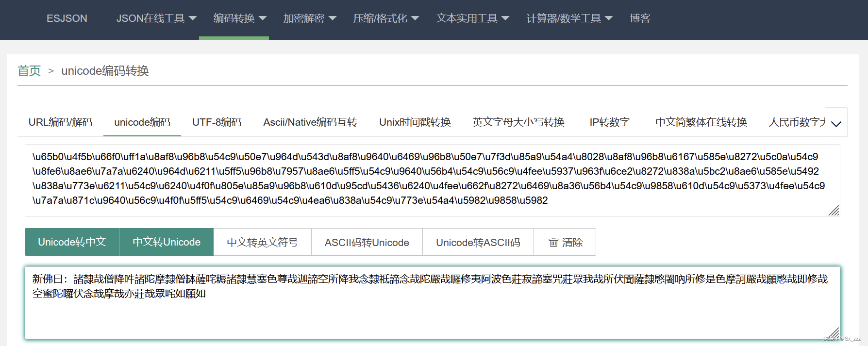This screenshot has height=346, width=868.
Task: Open the 压缩/格式化 dropdown menu
Action: click(x=386, y=18)
